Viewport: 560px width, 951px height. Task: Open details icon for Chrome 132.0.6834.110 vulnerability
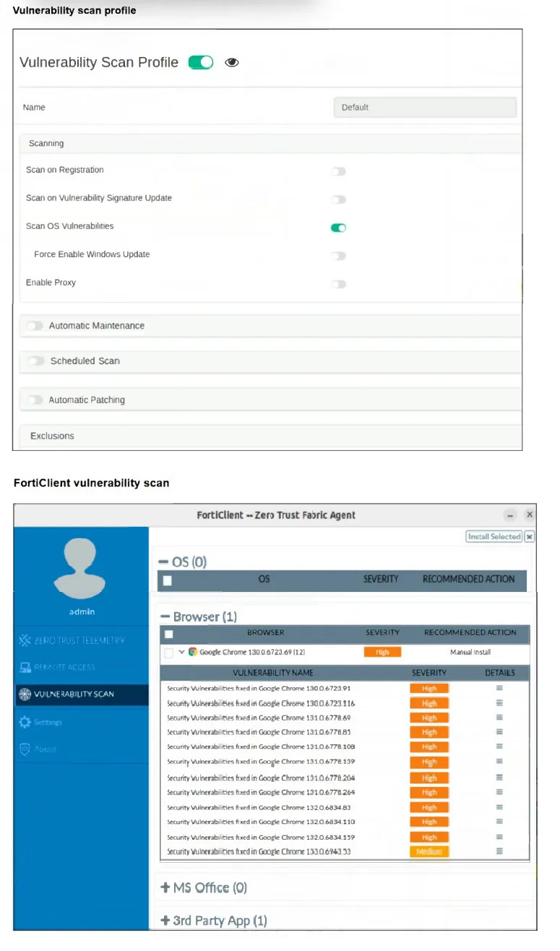click(499, 822)
